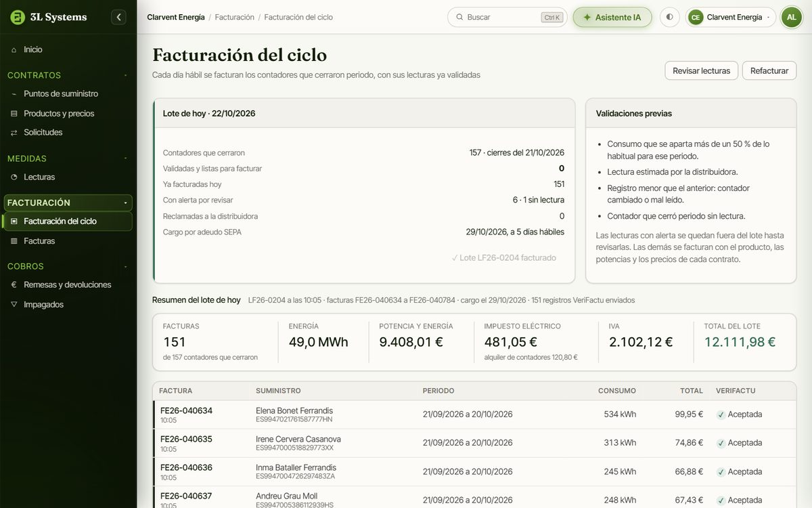Image resolution: width=812 pixels, height=508 pixels.
Task: Click the Facturas list icon
Action: (x=14, y=241)
